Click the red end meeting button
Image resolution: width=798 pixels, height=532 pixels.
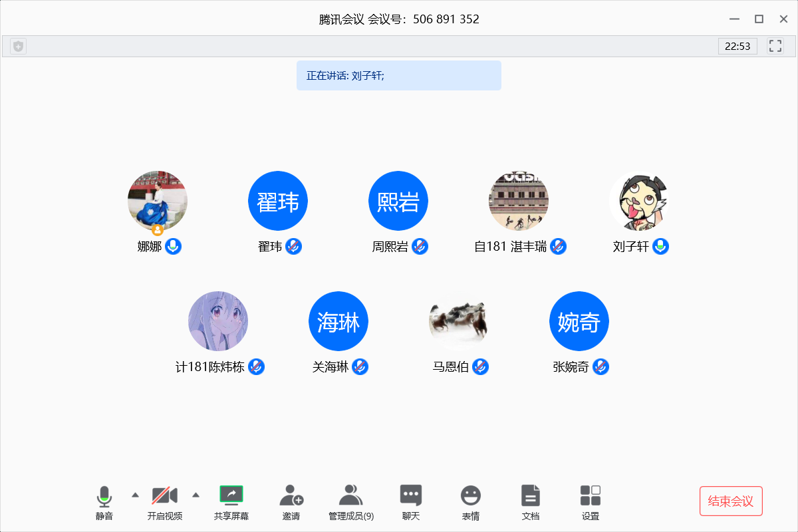click(x=731, y=501)
